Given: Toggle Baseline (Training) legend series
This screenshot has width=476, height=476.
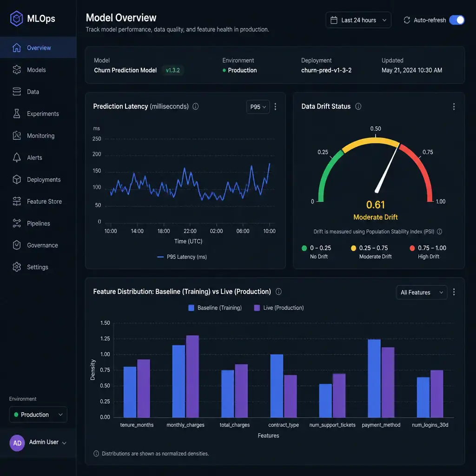Looking at the screenshot, I should tap(215, 308).
